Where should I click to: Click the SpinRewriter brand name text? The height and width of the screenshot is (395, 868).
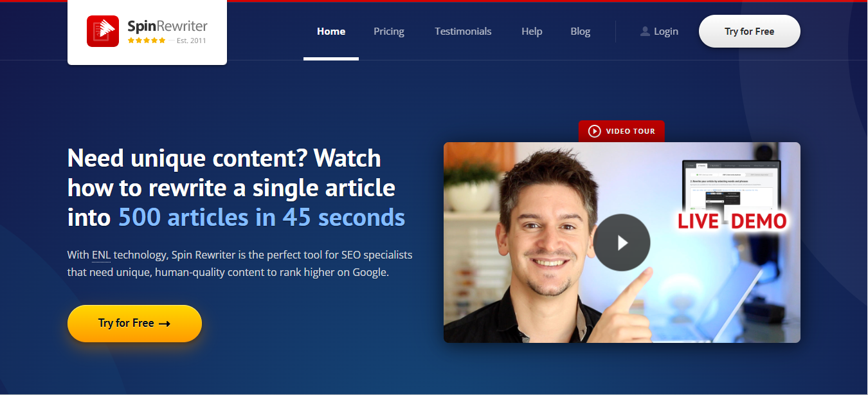click(167, 26)
